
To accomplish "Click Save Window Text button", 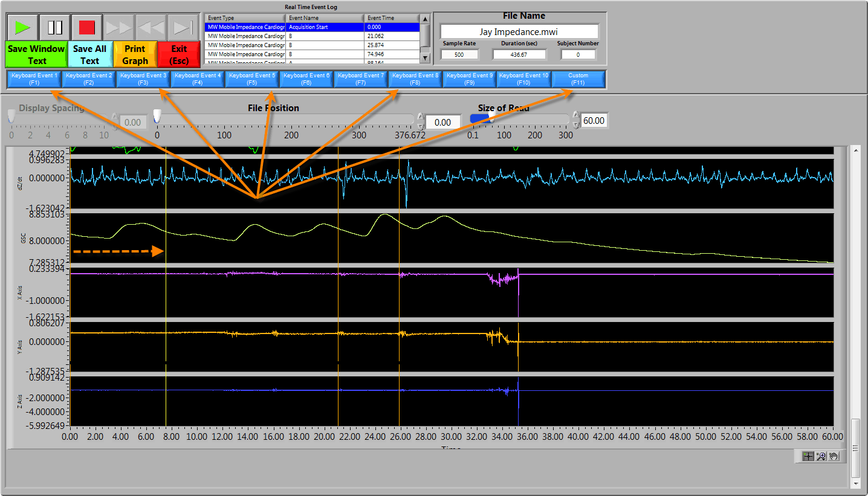I will click(36, 54).
